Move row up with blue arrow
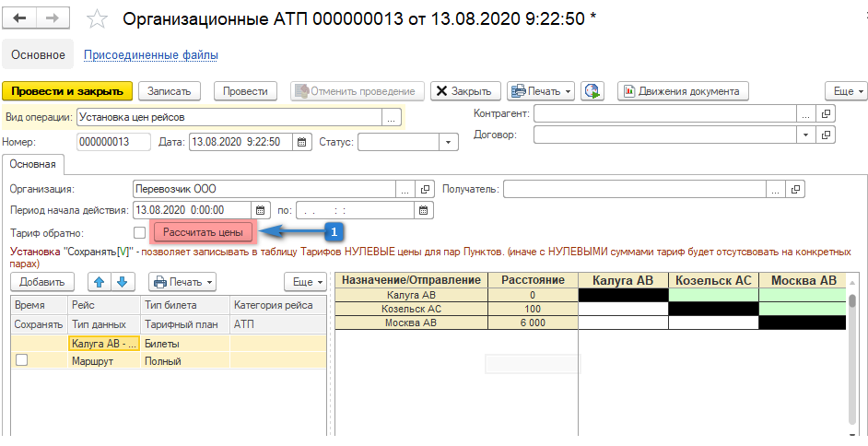 [100, 282]
